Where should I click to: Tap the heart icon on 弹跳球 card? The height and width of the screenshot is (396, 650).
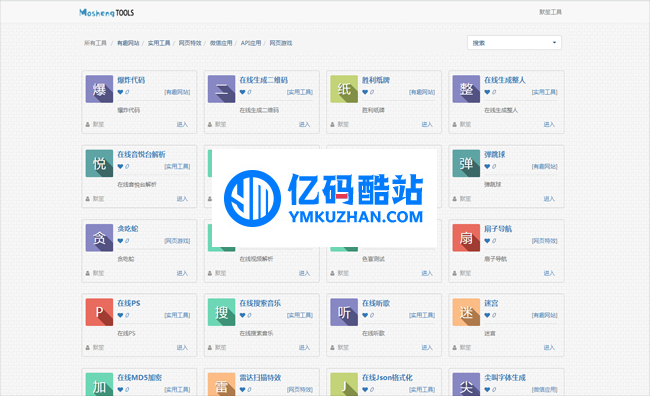coord(487,166)
